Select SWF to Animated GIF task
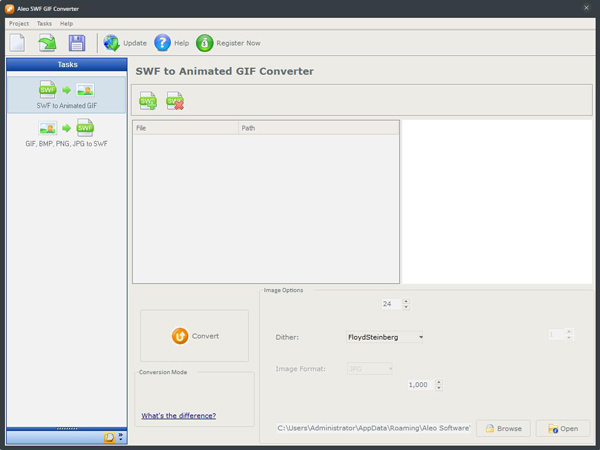600x450 pixels. point(67,95)
